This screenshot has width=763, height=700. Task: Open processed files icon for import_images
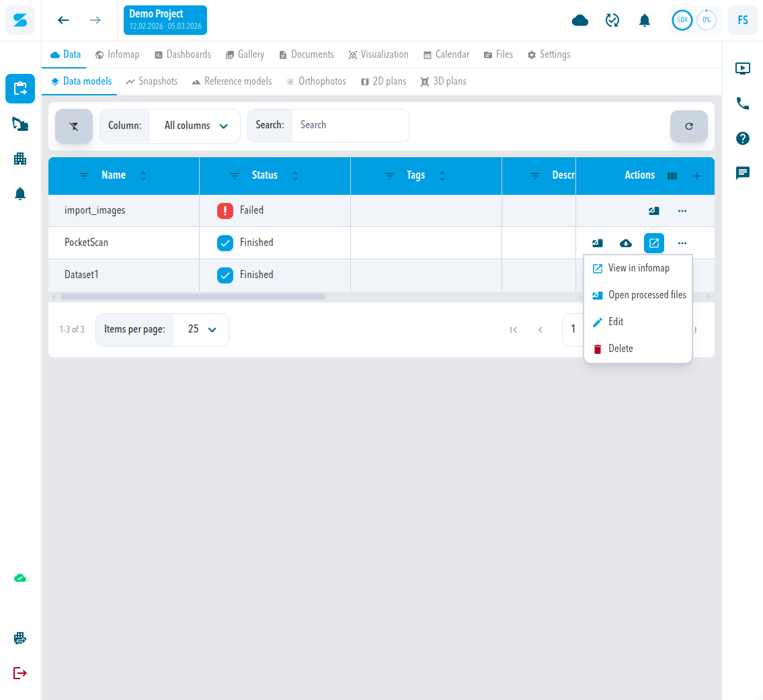[x=654, y=211]
